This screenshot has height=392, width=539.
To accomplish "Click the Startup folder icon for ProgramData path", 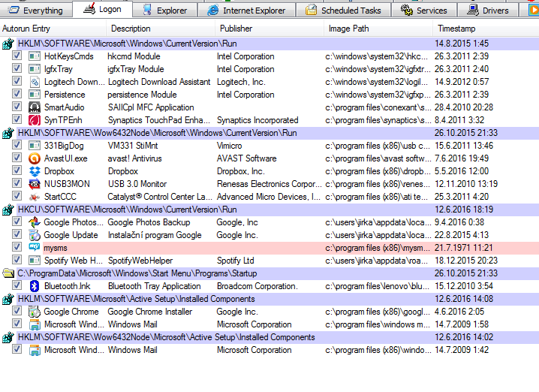I will coord(8,273).
